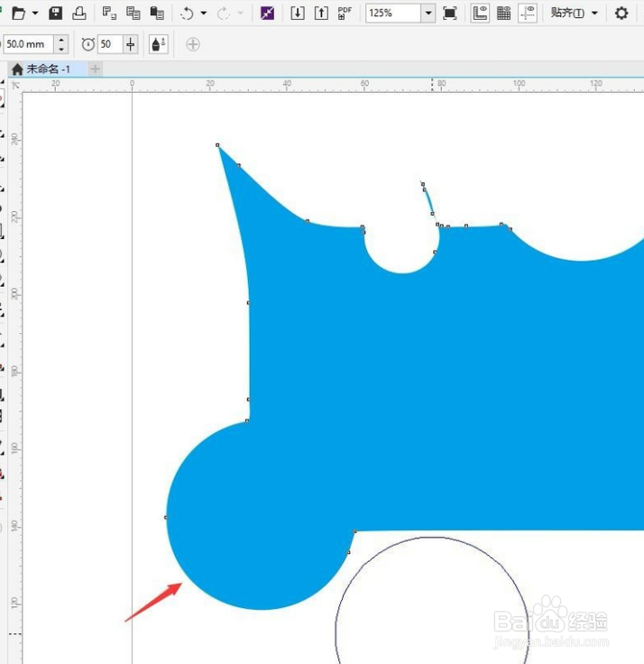644x664 pixels.
Task: Click the rate value field showing 50
Action: [x=110, y=44]
